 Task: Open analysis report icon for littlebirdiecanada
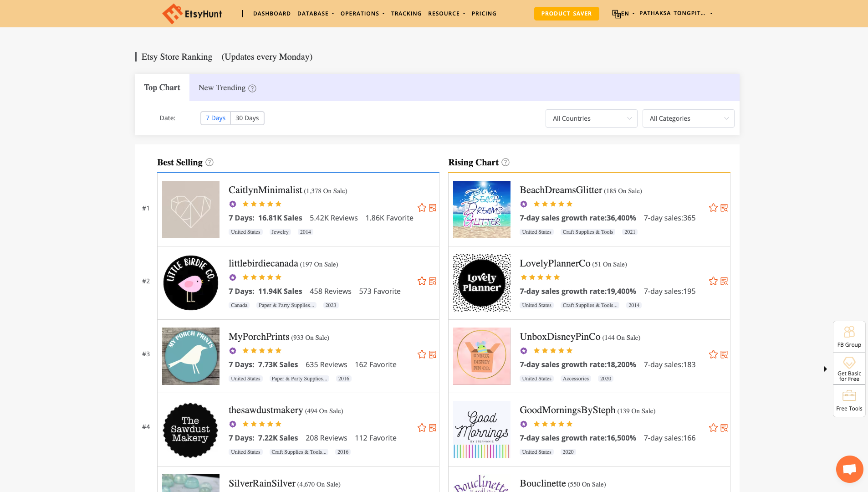coord(432,281)
